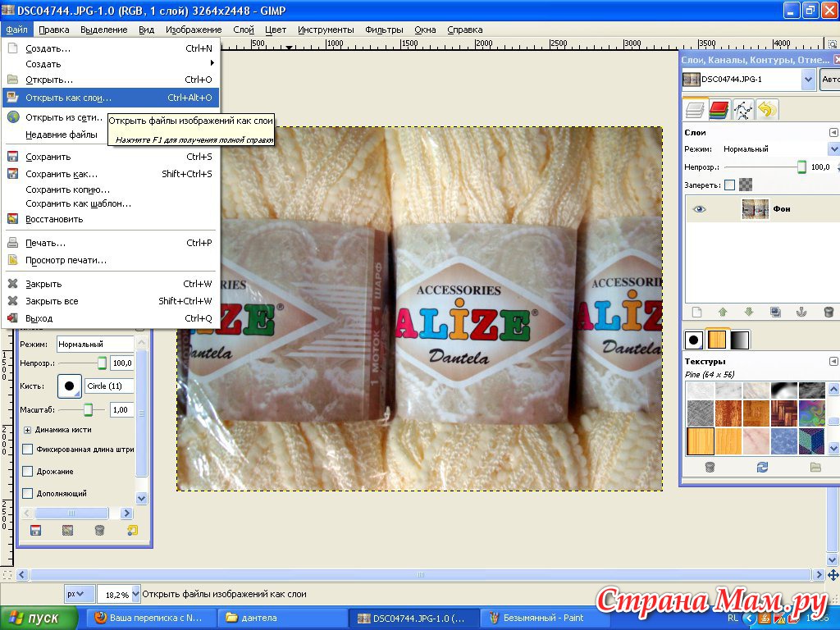Click the Масштаб 1,00 value field
Screen dimensions: 840x630
point(121,410)
